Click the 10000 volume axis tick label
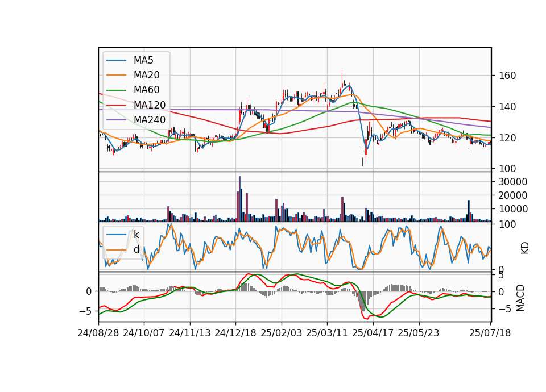 (x=512, y=209)
